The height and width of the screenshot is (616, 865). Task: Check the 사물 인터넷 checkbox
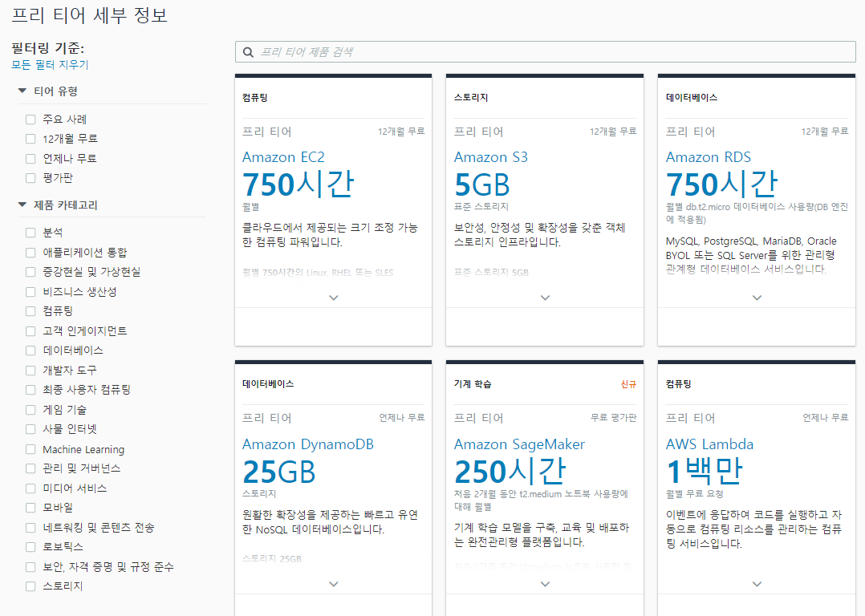tap(30, 428)
